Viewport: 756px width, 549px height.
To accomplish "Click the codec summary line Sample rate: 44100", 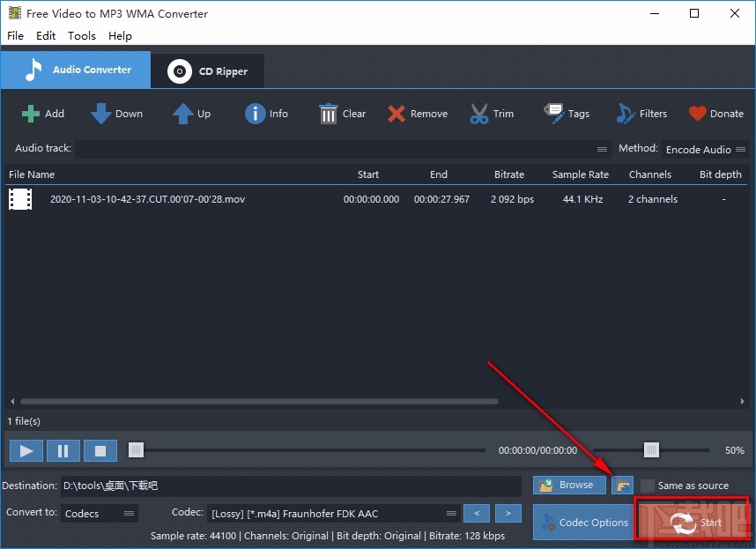I will (x=328, y=536).
